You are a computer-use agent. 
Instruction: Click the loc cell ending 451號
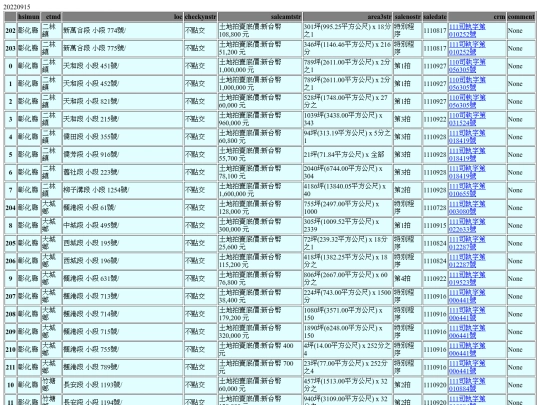click(x=123, y=66)
